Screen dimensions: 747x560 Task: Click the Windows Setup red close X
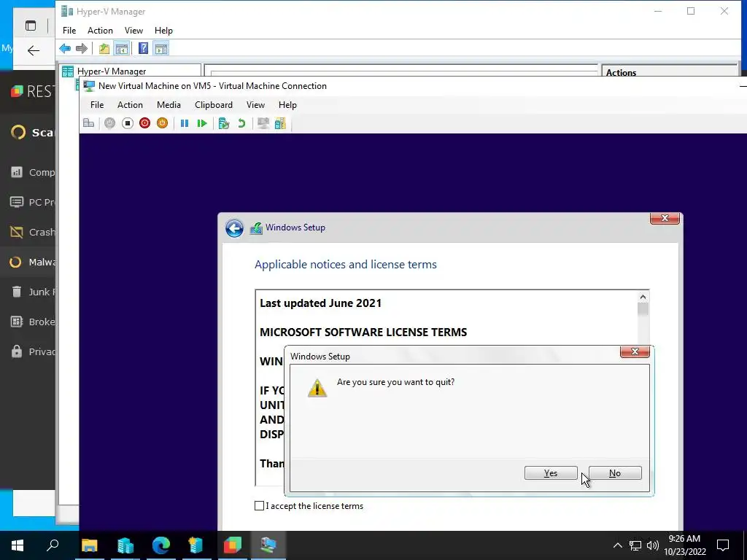pyautogui.click(x=665, y=218)
